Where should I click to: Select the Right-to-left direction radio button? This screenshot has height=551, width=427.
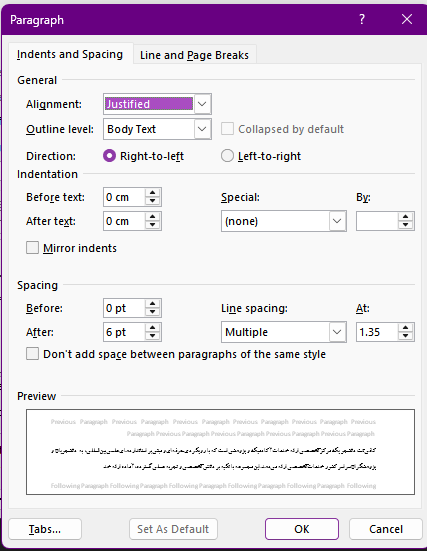point(109,156)
